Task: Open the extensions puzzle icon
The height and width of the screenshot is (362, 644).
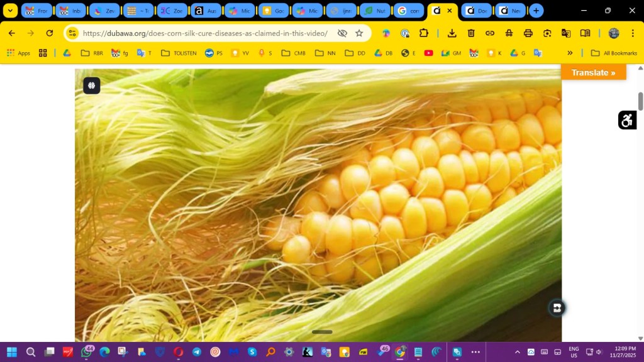Action: [x=424, y=33]
